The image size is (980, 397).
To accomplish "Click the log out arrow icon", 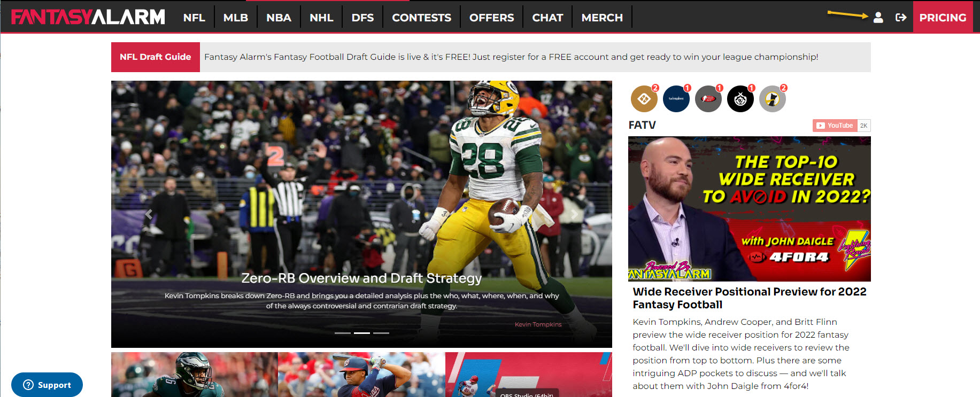I will coord(901,18).
